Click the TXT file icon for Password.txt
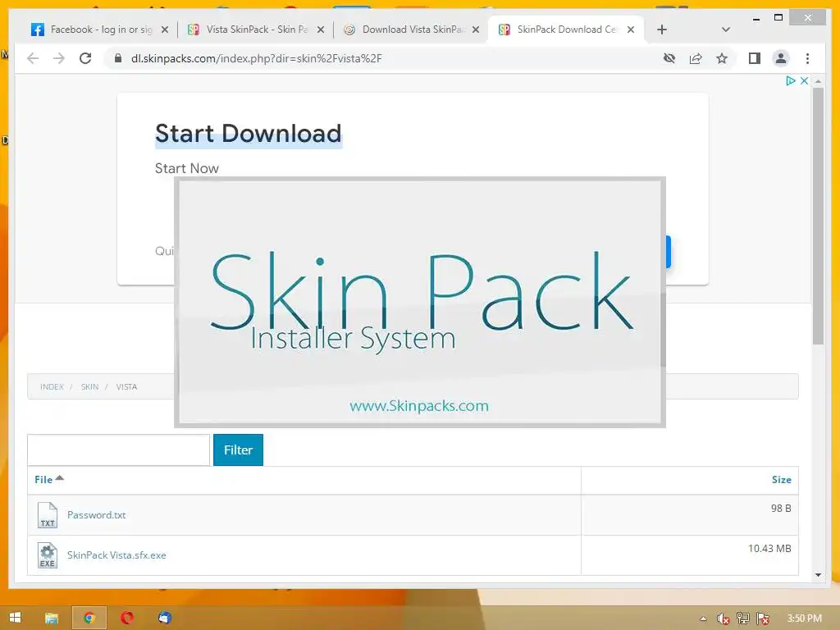This screenshot has width=840, height=630. [x=47, y=515]
